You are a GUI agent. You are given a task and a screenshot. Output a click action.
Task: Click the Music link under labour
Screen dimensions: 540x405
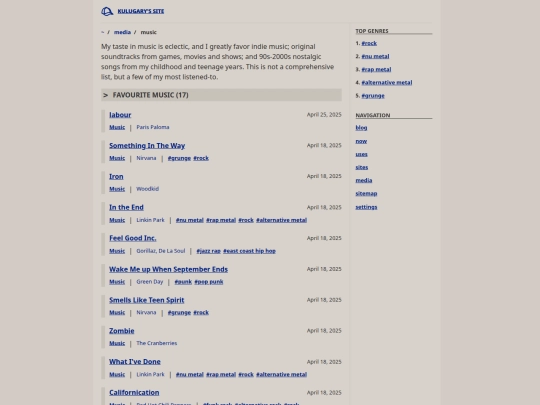pyautogui.click(x=117, y=127)
